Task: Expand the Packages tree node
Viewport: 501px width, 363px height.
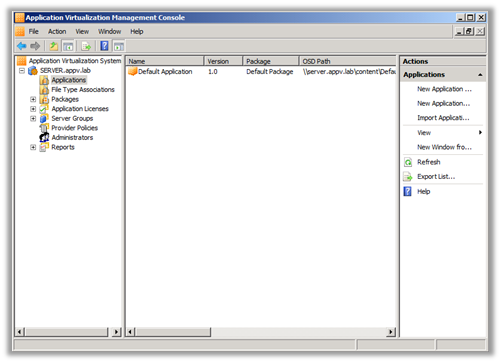Action: tap(33, 99)
